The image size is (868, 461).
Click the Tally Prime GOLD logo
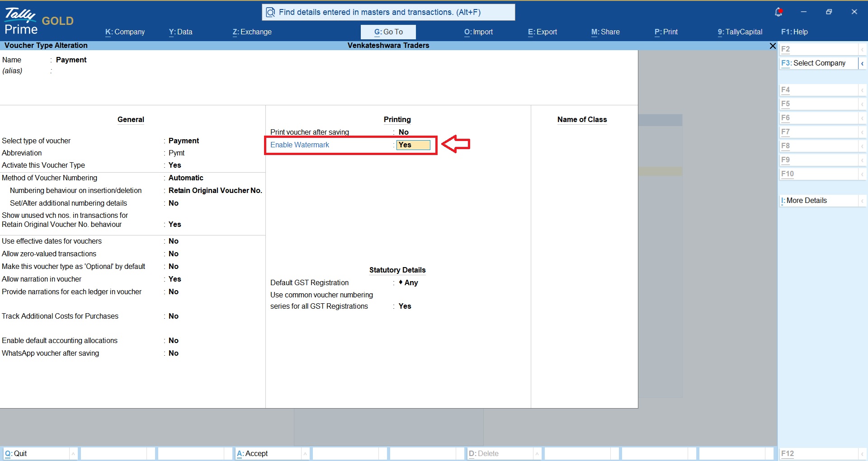pyautogui.click(x=39, y=22)
